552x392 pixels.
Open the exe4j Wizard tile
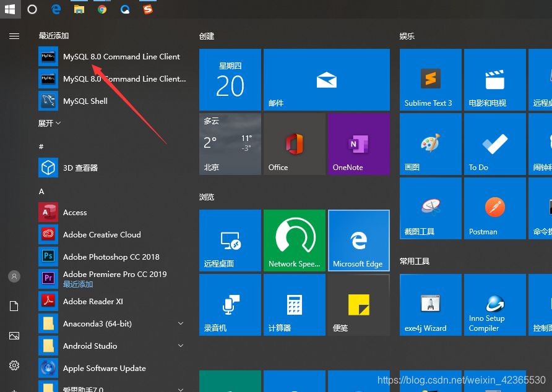(431, 305)
